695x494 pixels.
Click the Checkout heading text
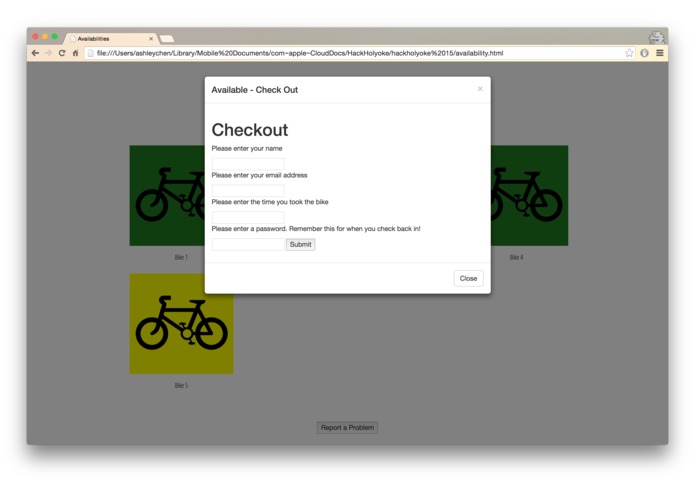250,130
